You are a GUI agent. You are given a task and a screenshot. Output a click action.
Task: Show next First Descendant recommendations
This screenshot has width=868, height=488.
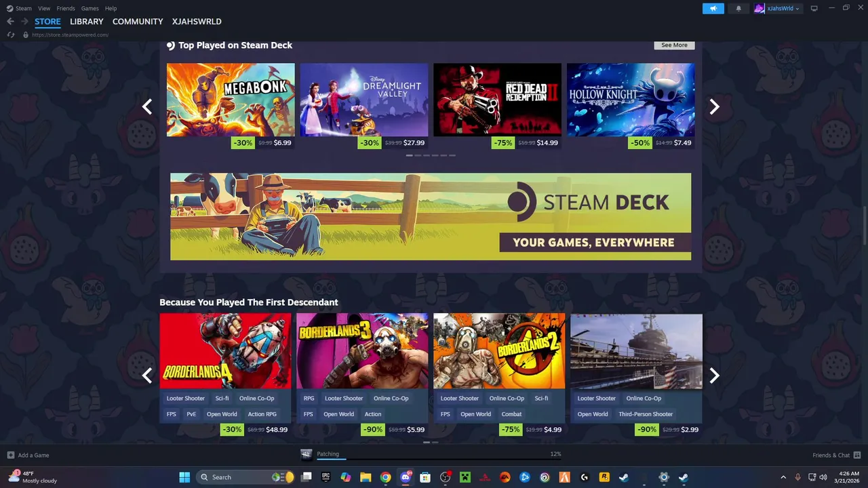(714, 375)
